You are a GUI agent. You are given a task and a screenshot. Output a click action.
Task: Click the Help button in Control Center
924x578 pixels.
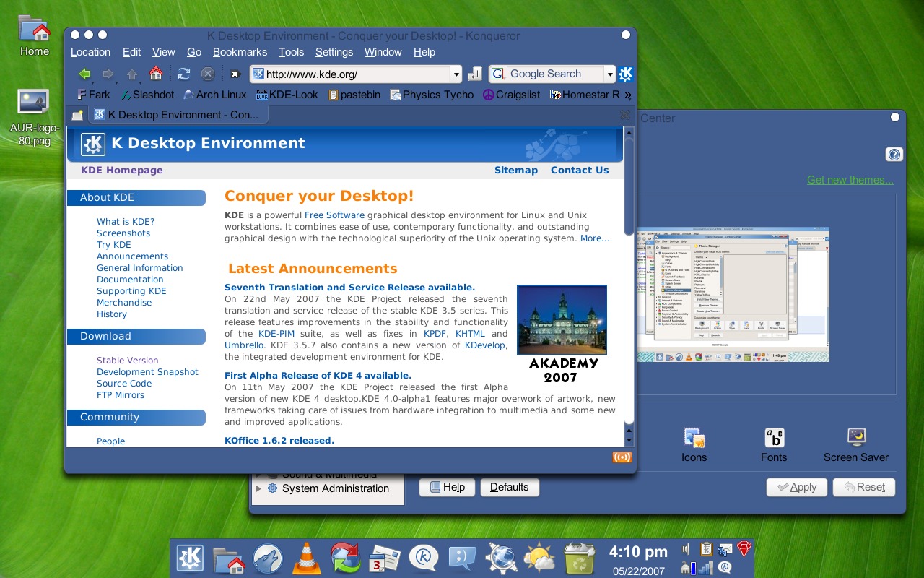(x=447, y=487)
